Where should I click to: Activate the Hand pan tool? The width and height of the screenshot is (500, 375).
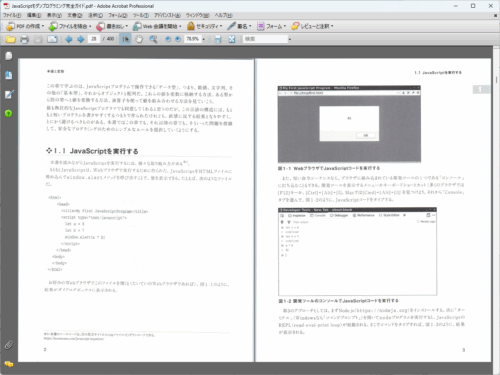(x=139, y=39)
